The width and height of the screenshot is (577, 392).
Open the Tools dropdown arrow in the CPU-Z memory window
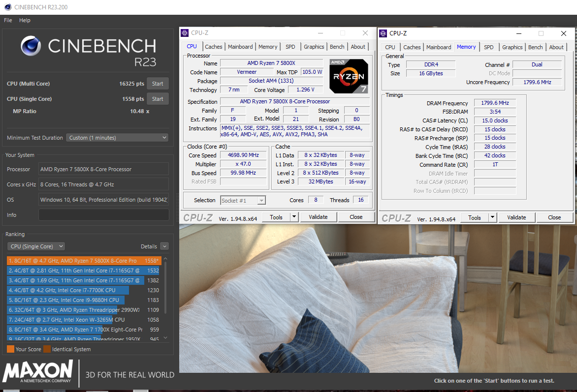(x=492, y=217)
